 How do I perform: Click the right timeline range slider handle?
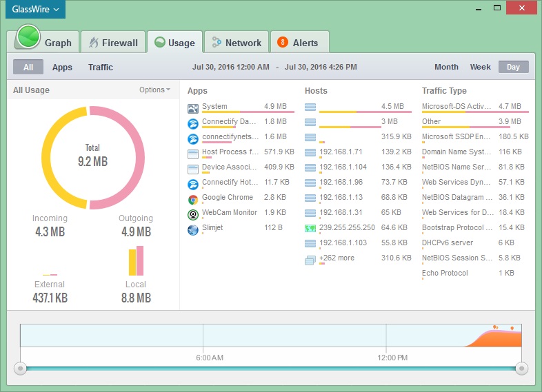click(521, 369)
